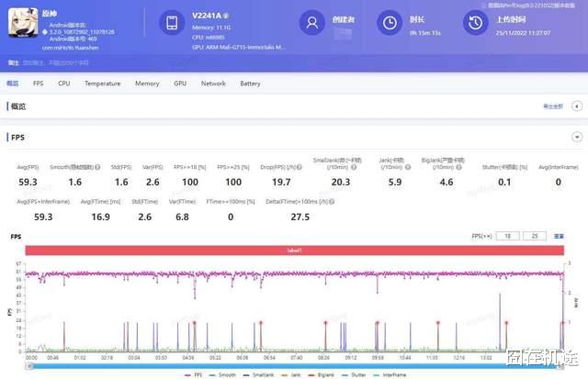Open the Battery tab
This screenshot has height=379, width=588.
[x=250, y=84]
